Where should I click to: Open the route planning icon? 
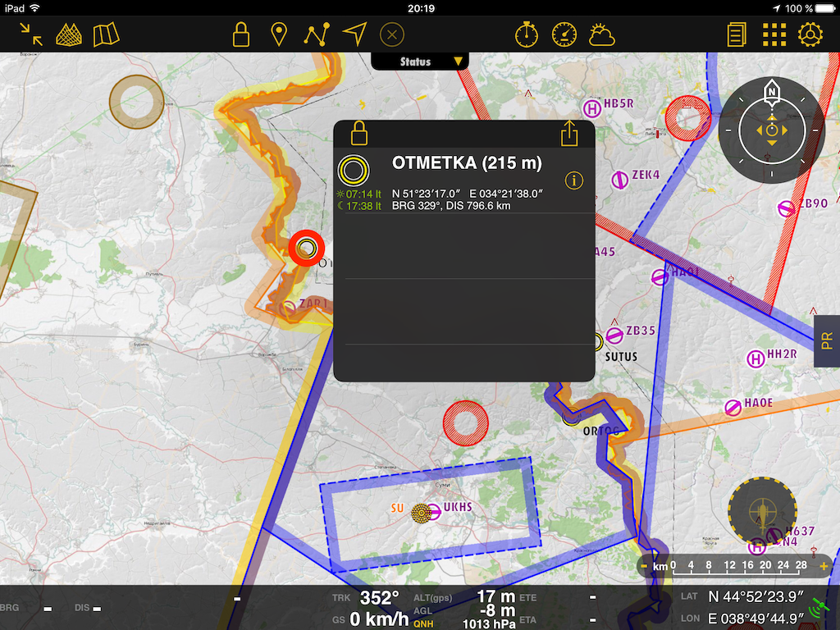(317, 34)
